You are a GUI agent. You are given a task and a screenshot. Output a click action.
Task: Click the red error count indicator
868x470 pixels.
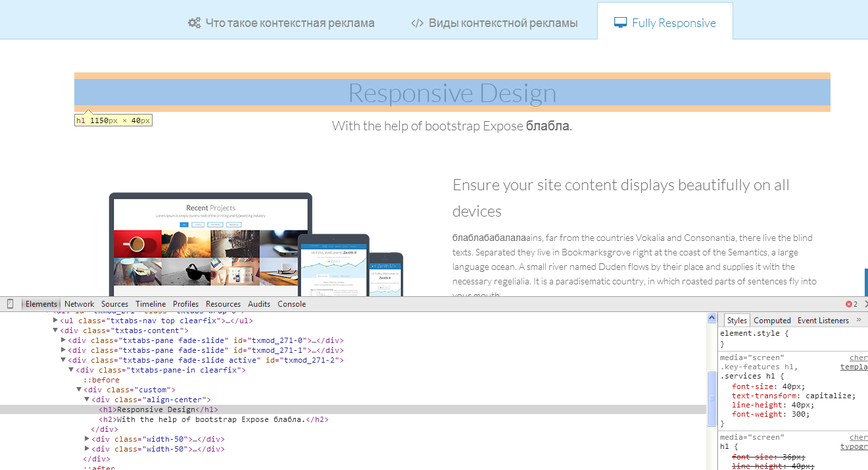point(852,304)
